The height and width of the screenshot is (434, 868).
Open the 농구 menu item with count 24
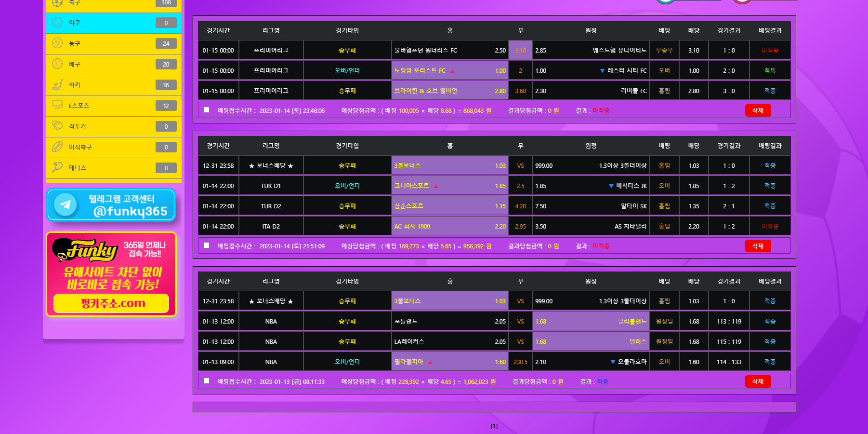click(114, 43)
